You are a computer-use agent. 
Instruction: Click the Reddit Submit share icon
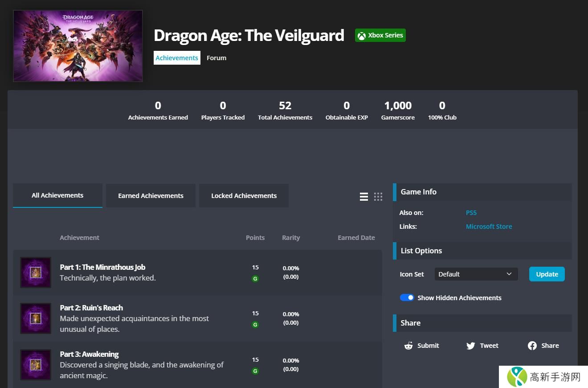408,346
